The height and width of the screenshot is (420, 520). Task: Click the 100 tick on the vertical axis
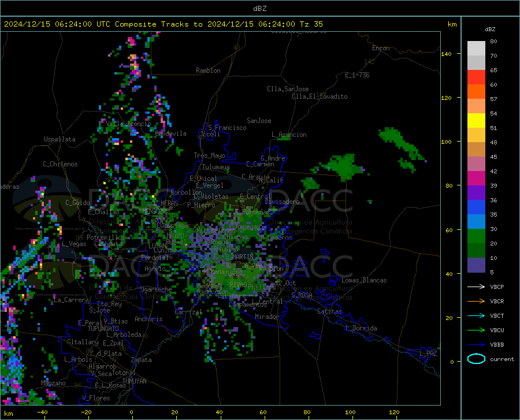(446, 142)
